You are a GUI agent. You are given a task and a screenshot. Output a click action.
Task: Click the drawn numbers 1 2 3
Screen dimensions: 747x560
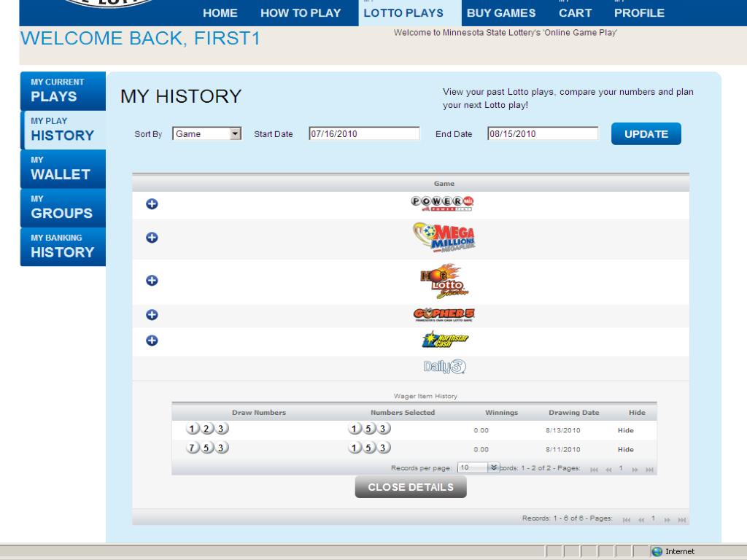(x=207, y=429)
